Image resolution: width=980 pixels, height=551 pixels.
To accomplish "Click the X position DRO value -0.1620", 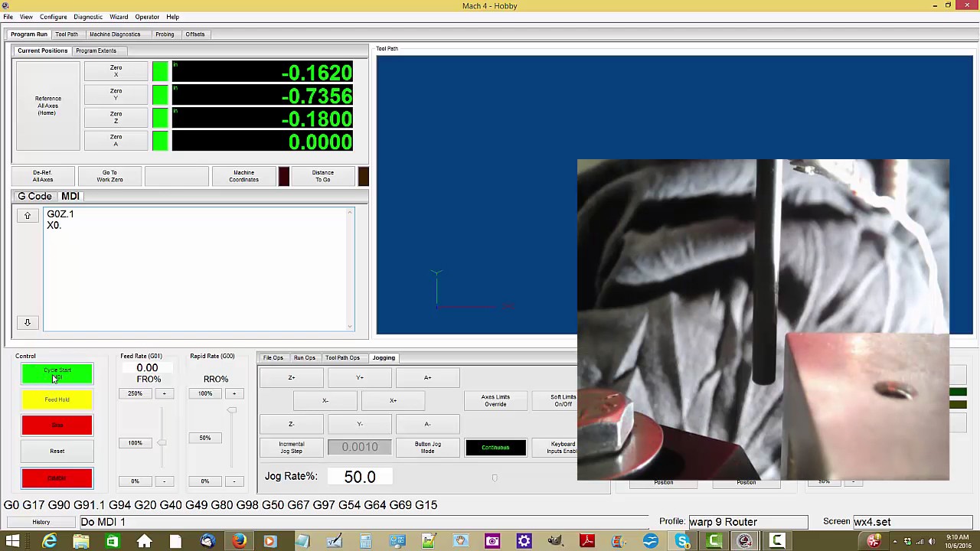I will pos(263,73).
